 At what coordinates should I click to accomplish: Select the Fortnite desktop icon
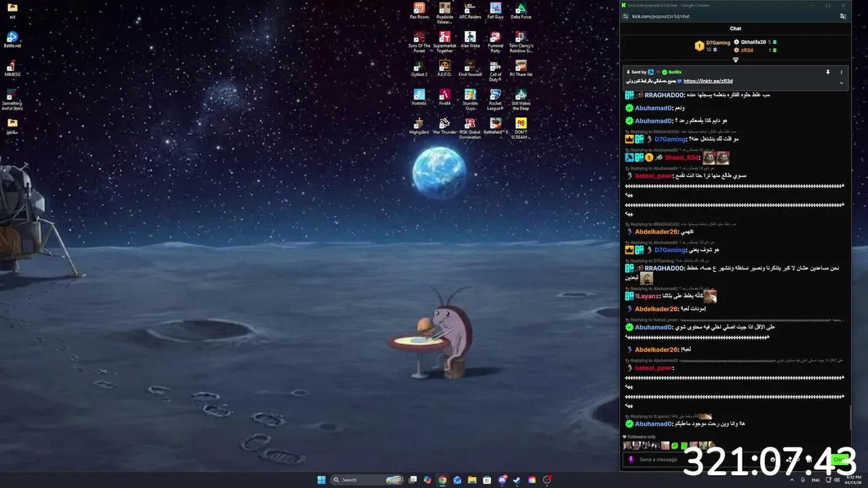tap(419, 97)
